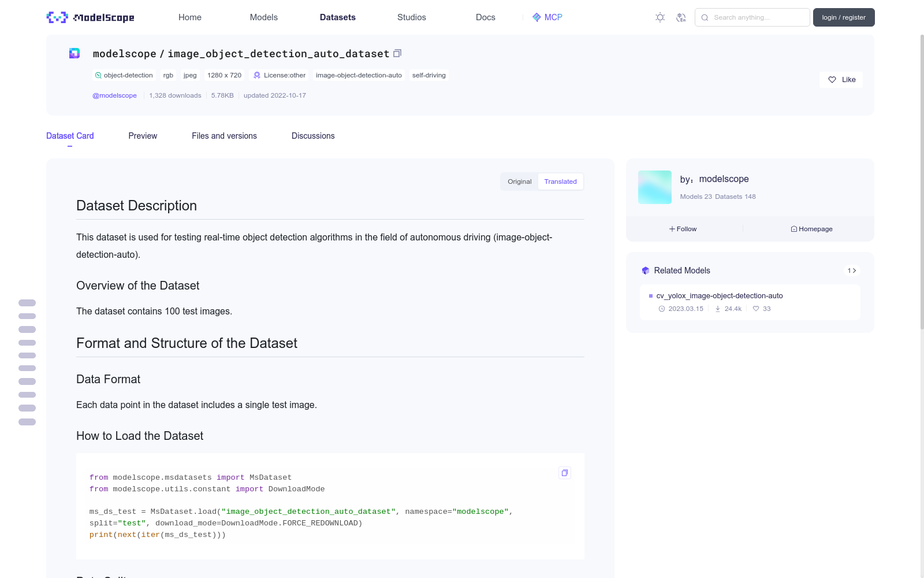Jump using the last outline navigation marker
Image resolution: width=924 pixels, height=578 pixels.
(27, 422)
